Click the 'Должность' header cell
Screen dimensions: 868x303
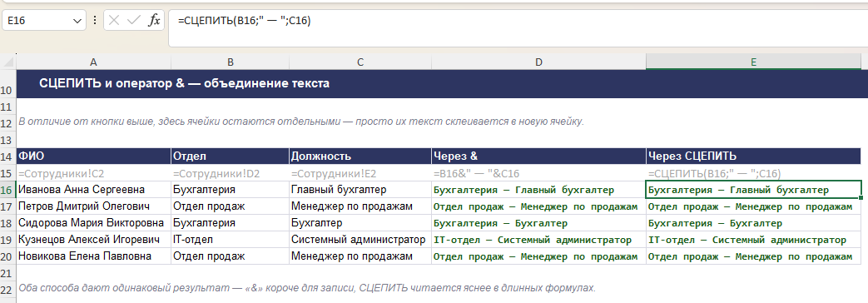pyautogui.click(x=360, y=156)
